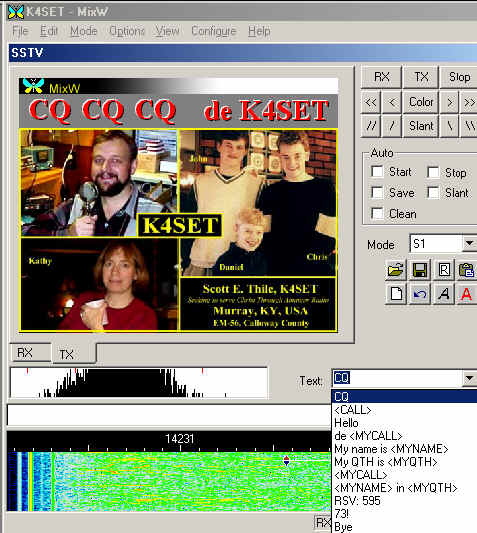Click the Text input field showing CQ
The width and height of the screenshot is (477, 533).
click(397, 378)
